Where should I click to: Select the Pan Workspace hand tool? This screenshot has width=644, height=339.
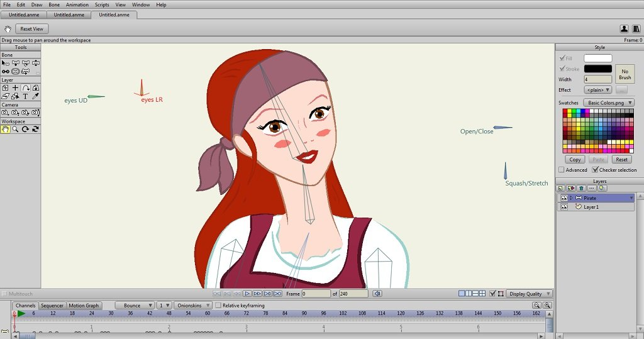(5, 129)
